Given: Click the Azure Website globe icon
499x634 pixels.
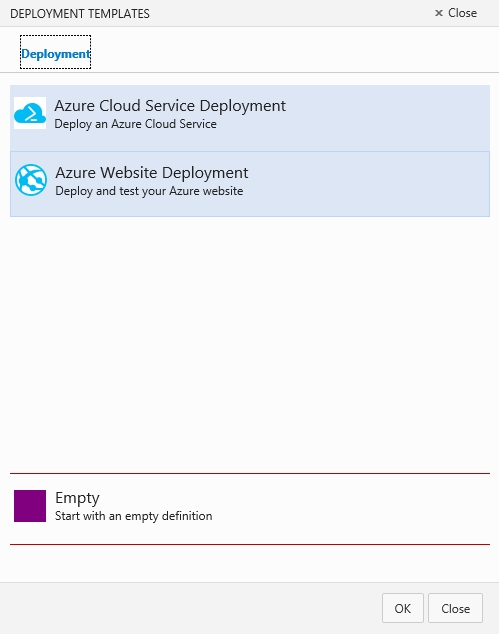Looking at the screenshot, I should 31,180.
